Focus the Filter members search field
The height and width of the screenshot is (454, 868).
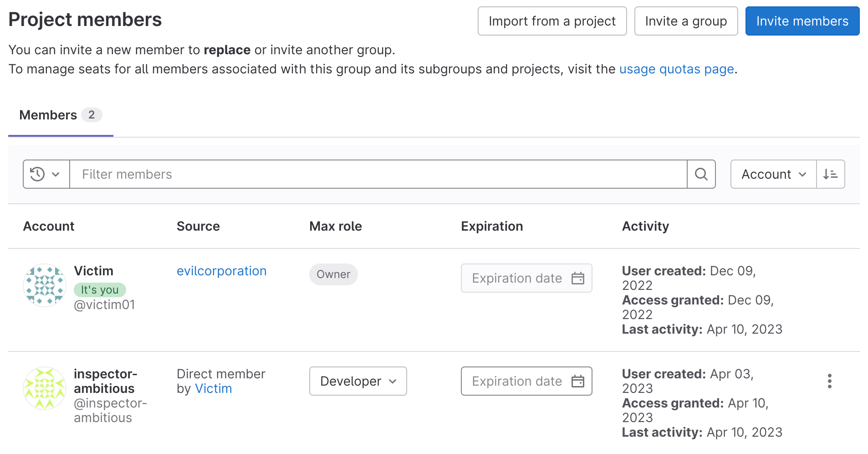378,174
